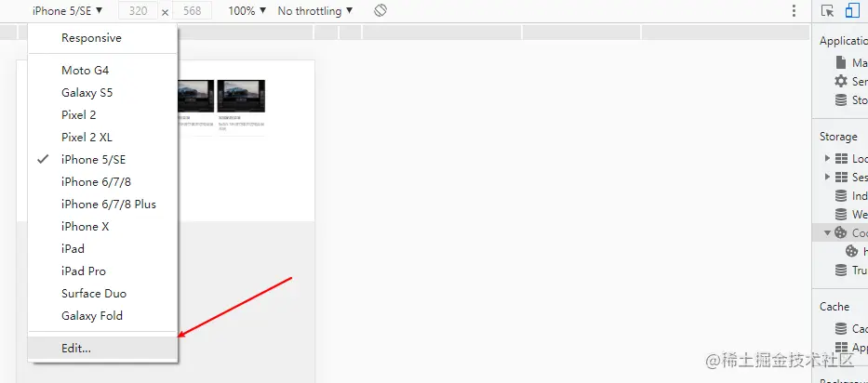
Task: Choose Galaxy S5 in the device list
Action: coord(103,92)
